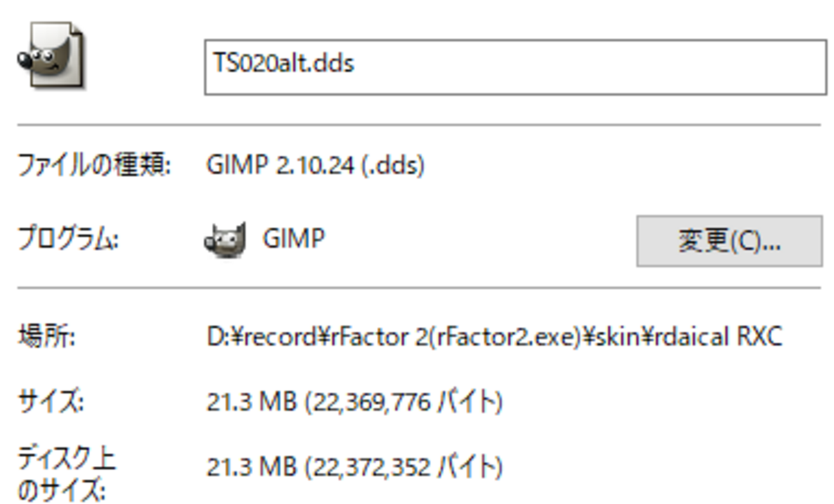Click the TS020alt.dds filename field
The height and width of the screenshot is (504, 834).
point(514,67)
